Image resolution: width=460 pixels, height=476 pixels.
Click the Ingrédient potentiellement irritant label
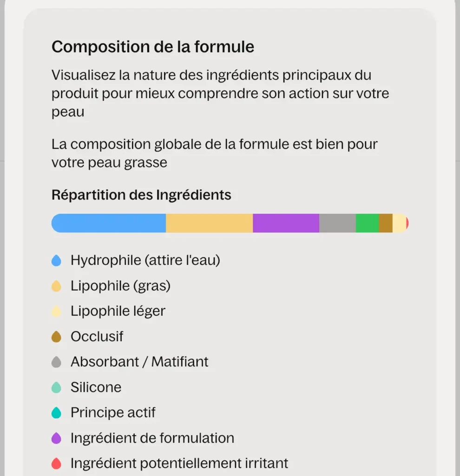point(179,463)
